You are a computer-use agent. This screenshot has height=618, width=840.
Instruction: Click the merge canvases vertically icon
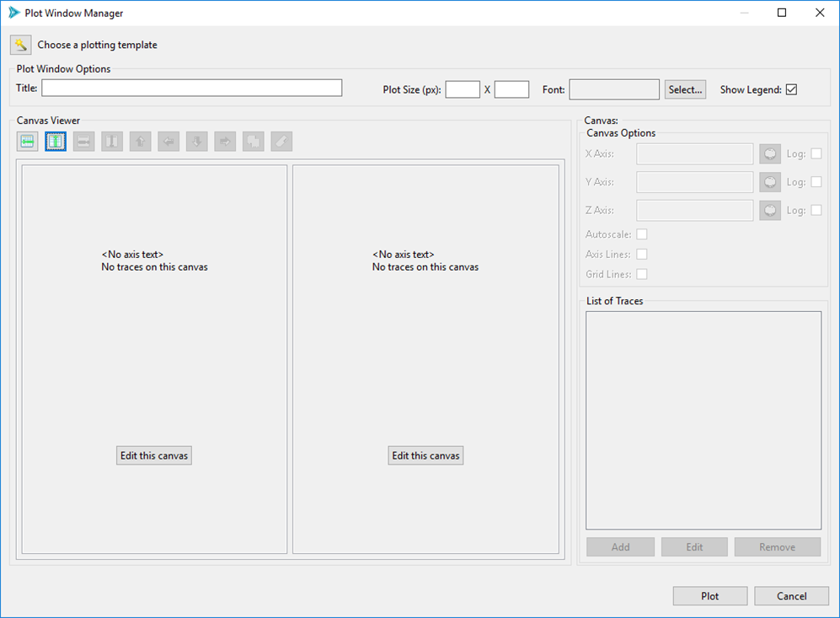pos(111,141)
